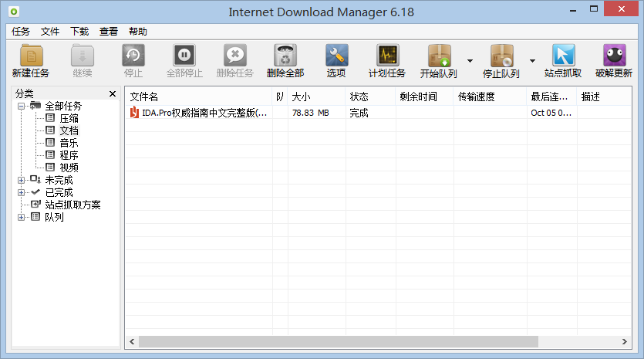
Task: Click the 删除任务 (delete task) toolbar icon
Action: [x=235, y=56]
